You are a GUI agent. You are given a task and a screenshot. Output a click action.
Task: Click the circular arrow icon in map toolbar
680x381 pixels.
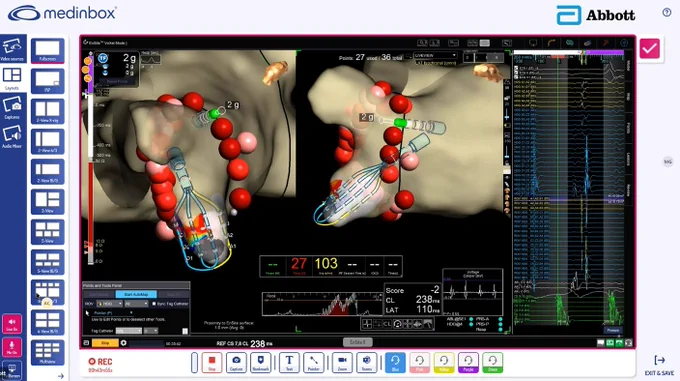click(x=397, y=324)
